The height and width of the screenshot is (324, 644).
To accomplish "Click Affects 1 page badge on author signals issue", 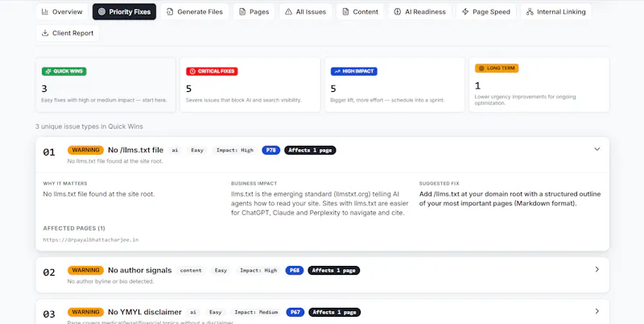I will 334,270.
